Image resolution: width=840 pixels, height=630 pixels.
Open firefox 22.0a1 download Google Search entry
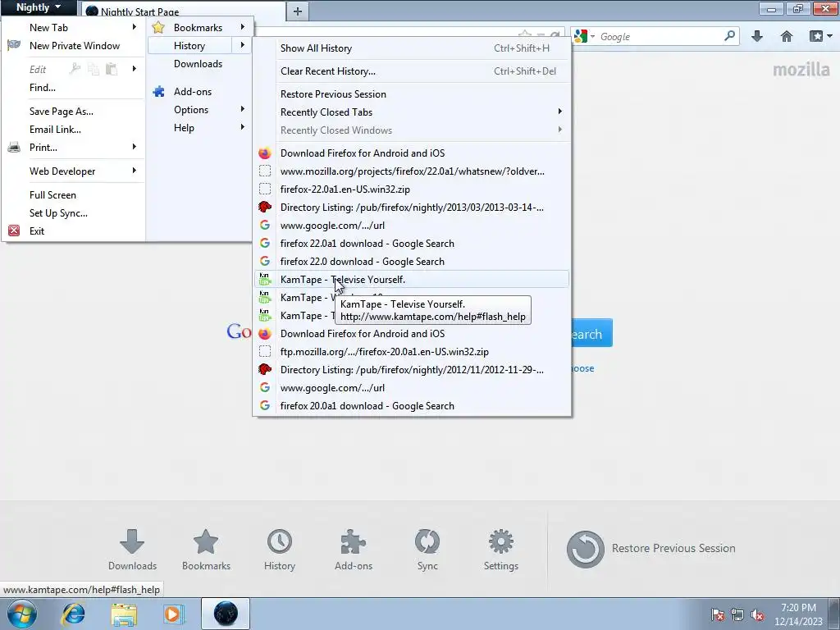pyautogui.click(x=412, y=243)
